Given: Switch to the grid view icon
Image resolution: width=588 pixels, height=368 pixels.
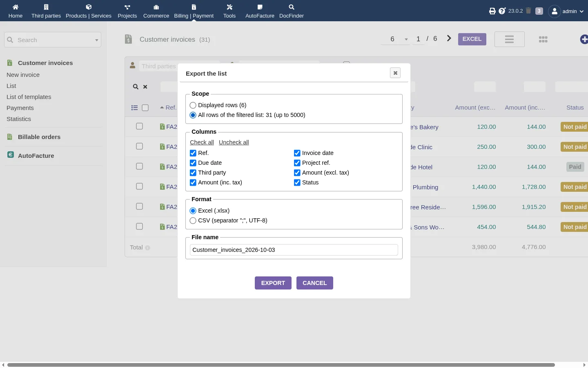Looking at the screenshot, I should pos(543,39).
